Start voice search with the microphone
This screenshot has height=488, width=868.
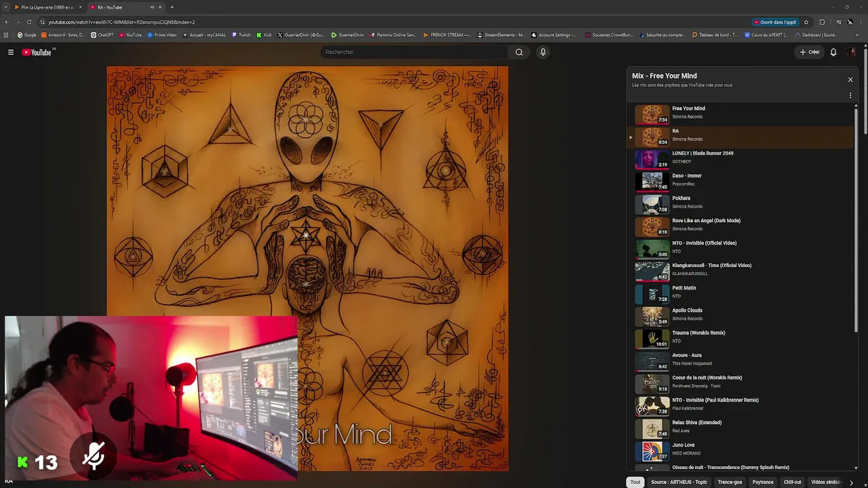pyautogui.click(x=542, y=52)
